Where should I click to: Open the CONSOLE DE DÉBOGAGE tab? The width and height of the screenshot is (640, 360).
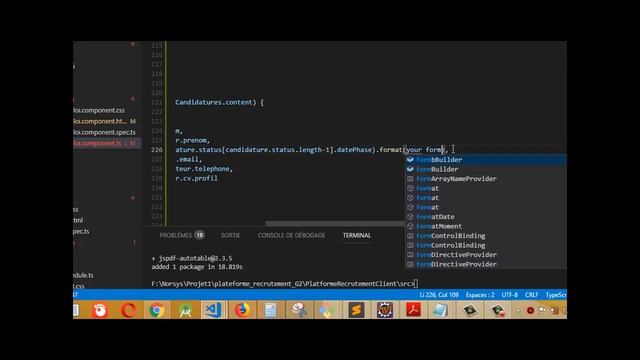point(291,235)
